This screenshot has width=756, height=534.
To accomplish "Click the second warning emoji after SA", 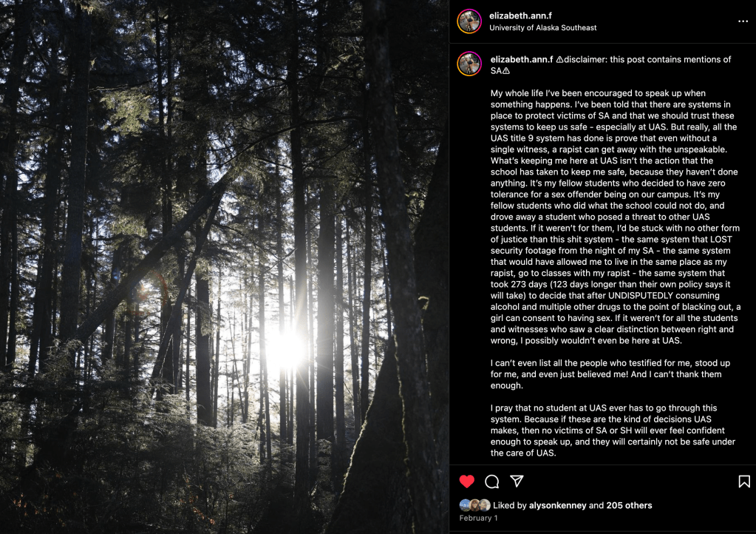I will pos(505,71).
